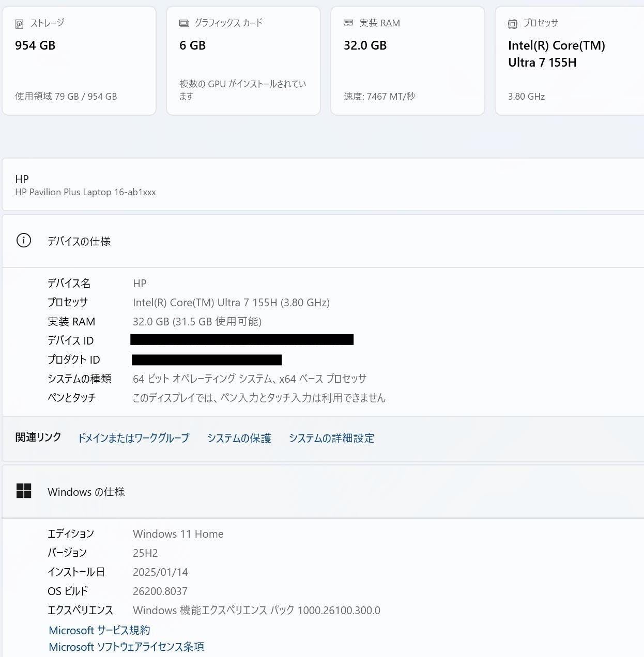Click the installed RAM icon
Screen dimensions: 644x657
(x=348, y=23)
